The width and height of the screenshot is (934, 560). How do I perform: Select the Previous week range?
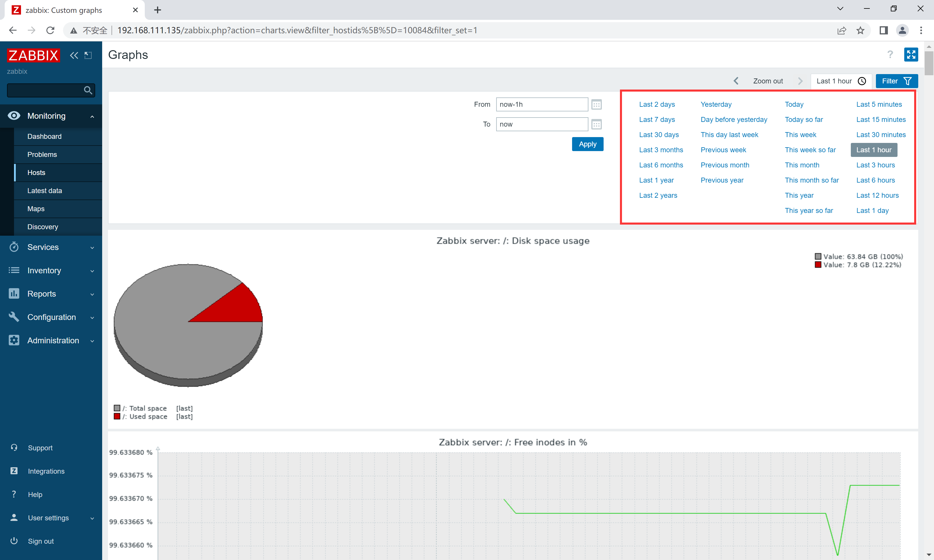pos(723,150)
